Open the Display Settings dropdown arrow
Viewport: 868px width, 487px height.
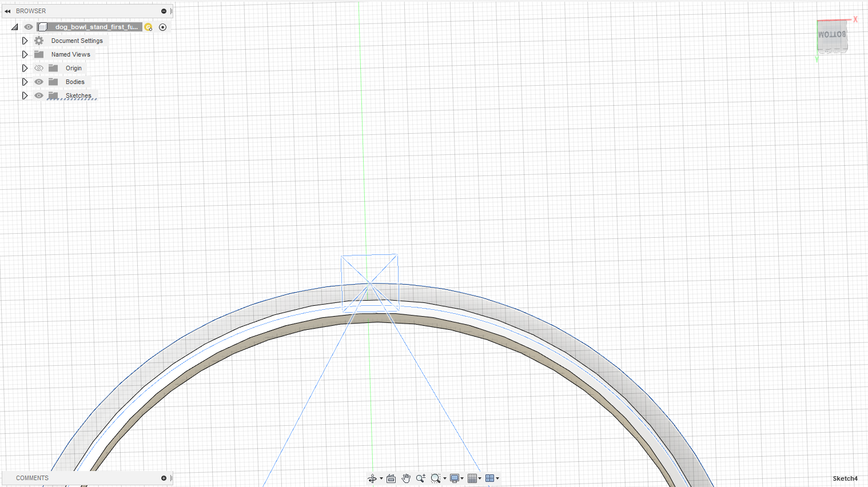tap(462, 478)
